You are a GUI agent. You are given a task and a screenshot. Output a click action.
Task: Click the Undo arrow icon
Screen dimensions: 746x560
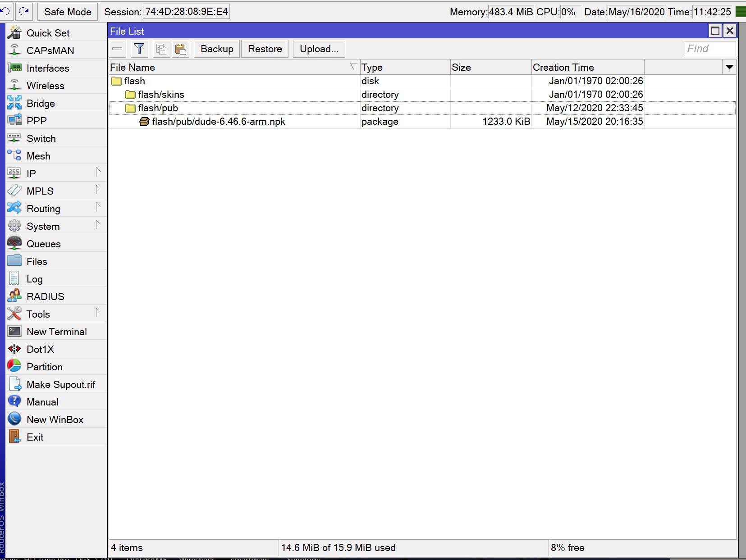5,11
